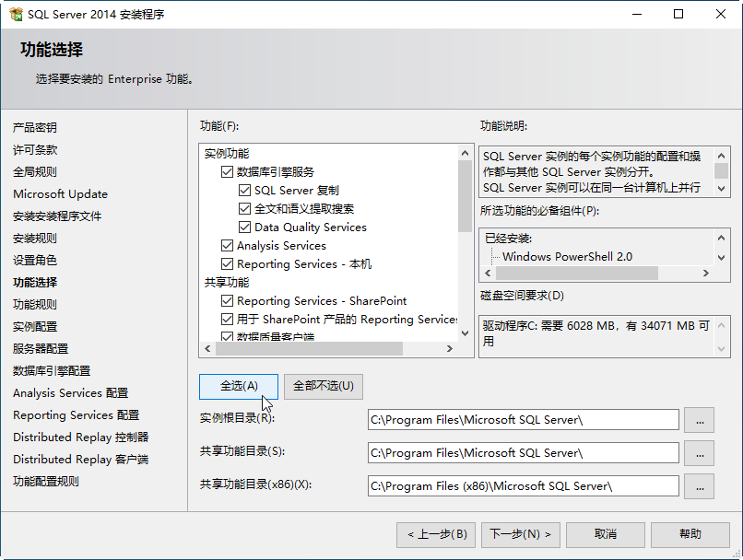Select the 实例功能 group heading
743x560 pixels.
pos(227,154)
